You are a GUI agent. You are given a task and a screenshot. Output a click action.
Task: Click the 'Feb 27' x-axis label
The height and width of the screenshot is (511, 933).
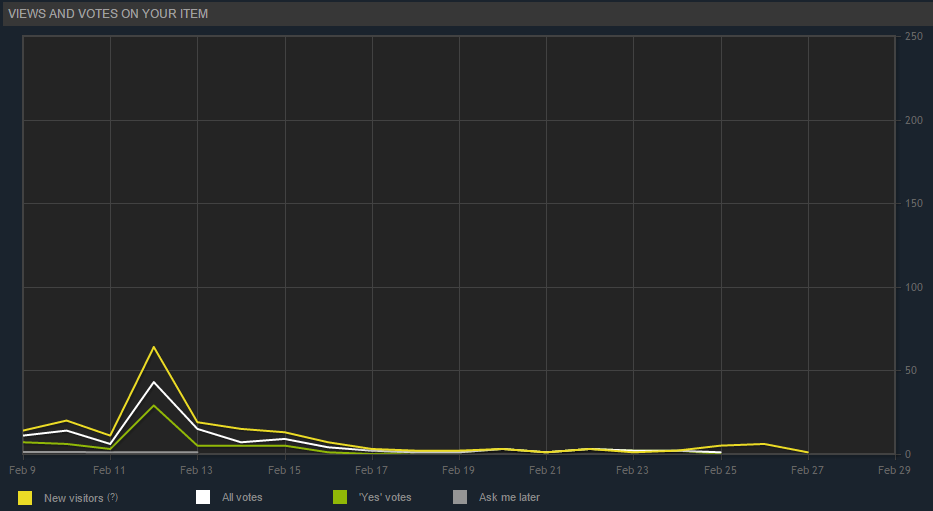[x=807, y=470]
